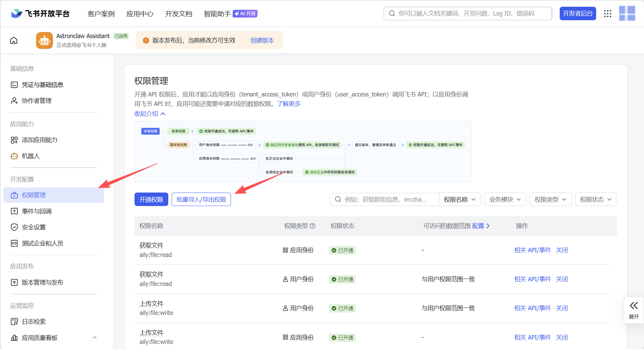This screenshot has height=349, width=644.
Task: Click the 权限类型 help question icon
Action: click(x=313, y=226)
